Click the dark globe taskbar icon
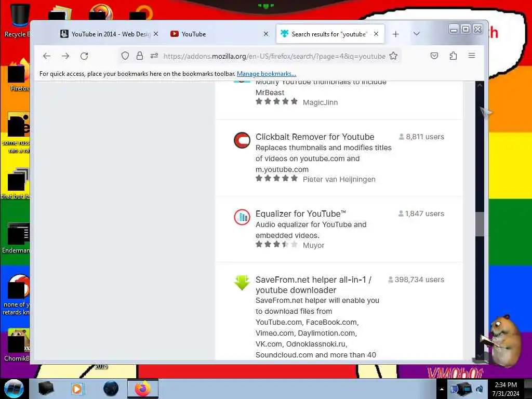 pyautogui.click(x=111, y=389)
